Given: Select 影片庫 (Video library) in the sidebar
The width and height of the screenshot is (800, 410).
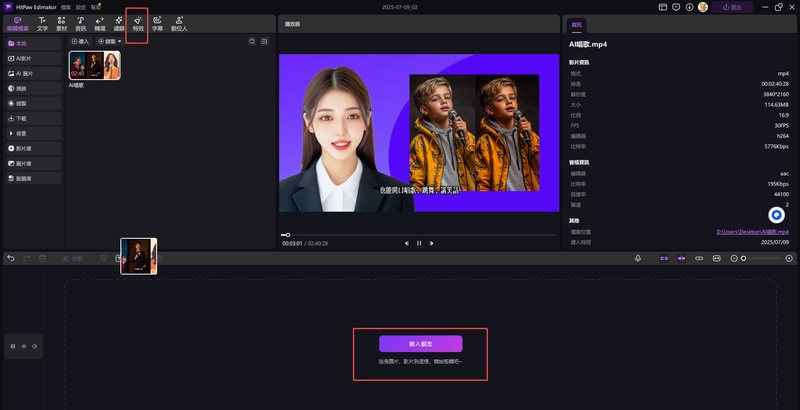Looking at the screenshot, I should pyautogui.click(x=34, y=148).
